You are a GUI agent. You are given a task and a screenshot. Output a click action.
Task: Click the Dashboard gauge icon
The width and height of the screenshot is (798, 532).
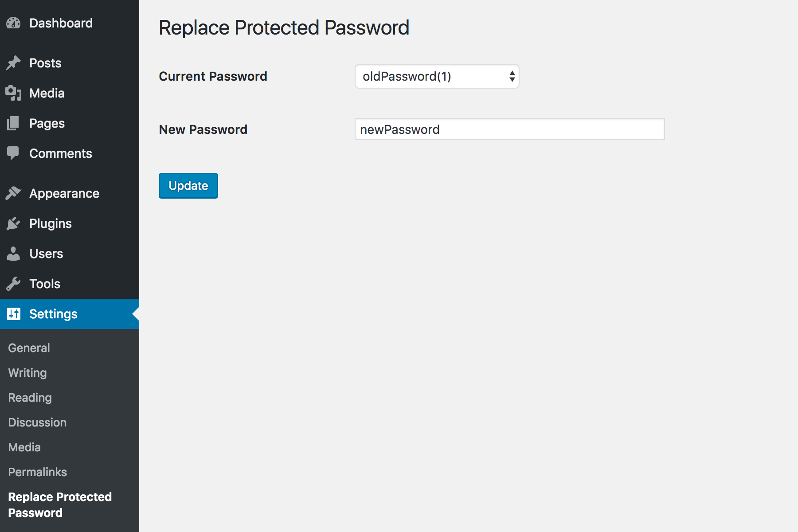pos(13,23)
